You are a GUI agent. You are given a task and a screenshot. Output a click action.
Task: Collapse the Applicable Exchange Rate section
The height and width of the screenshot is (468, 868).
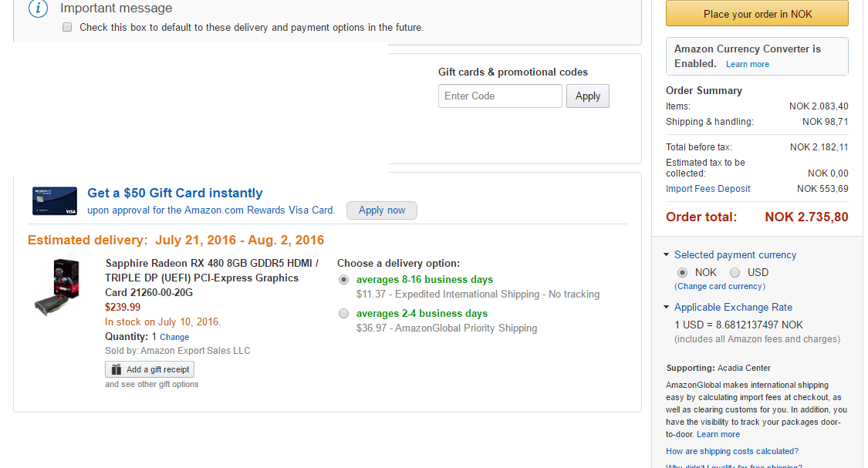(x=667, y=307)
